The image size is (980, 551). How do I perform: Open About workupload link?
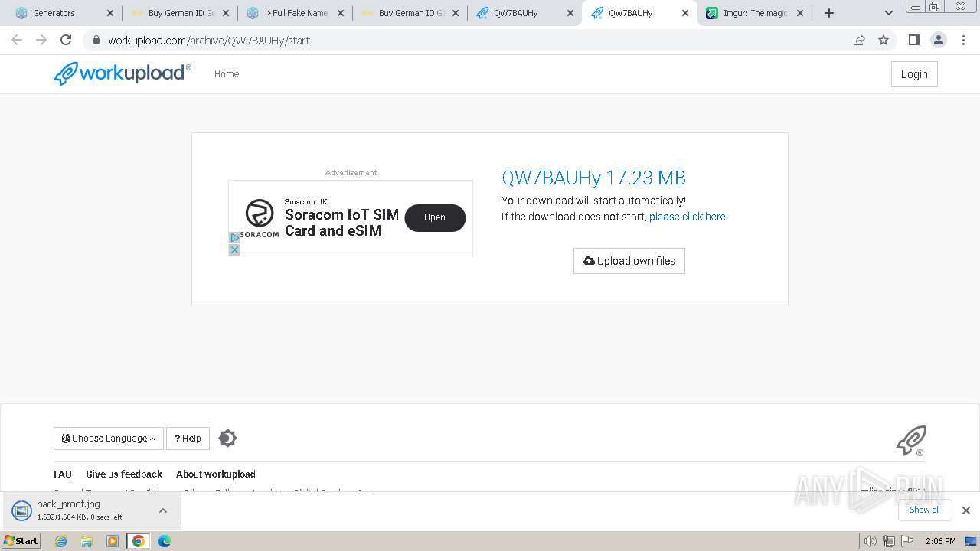click(216, 474)
